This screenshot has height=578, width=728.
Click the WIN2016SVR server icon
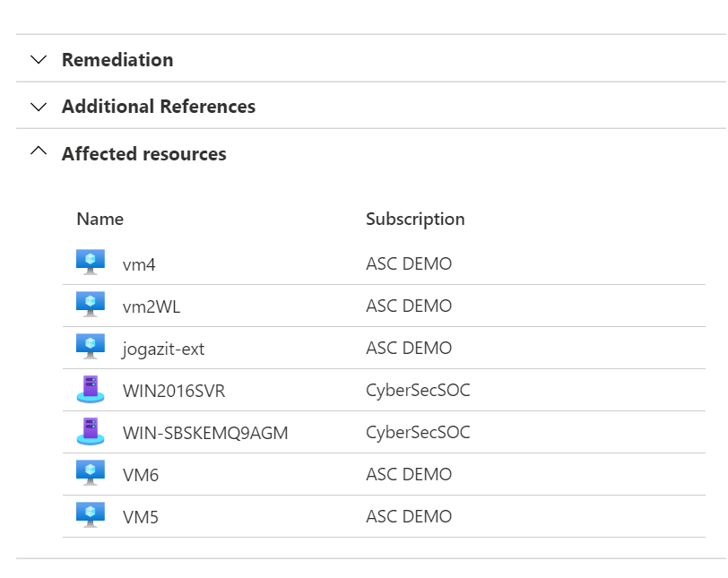pyautogui.click(x=91, y=389)
